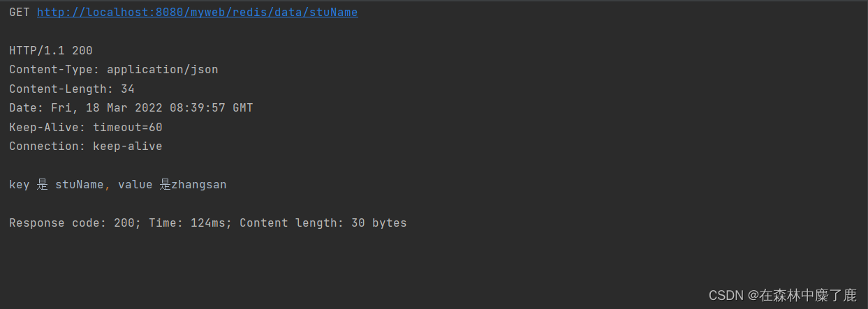
Task: Click stuName in the response body
Action: pos(80,185)
